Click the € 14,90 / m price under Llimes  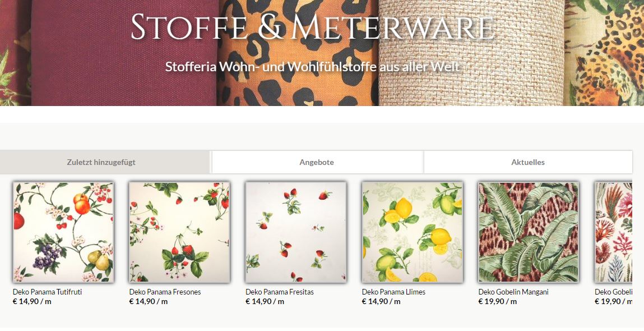381,301
